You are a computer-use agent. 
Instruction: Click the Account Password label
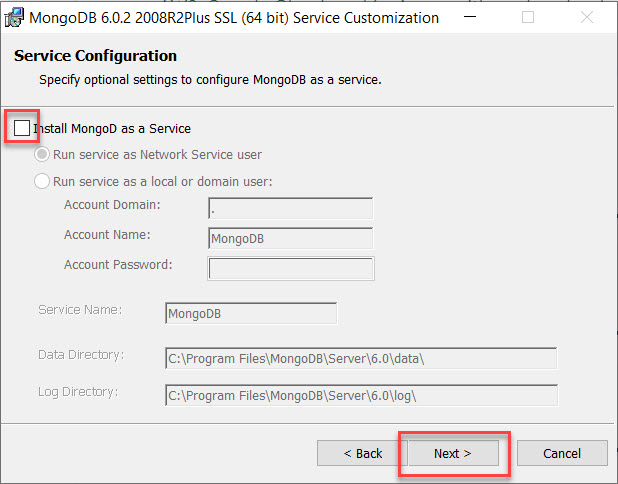coord(118,265)
